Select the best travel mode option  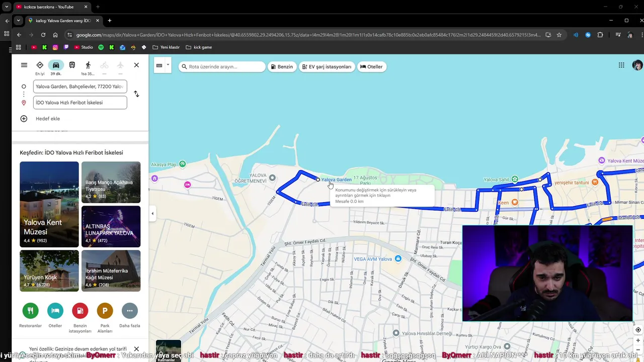tap(40, 68)
